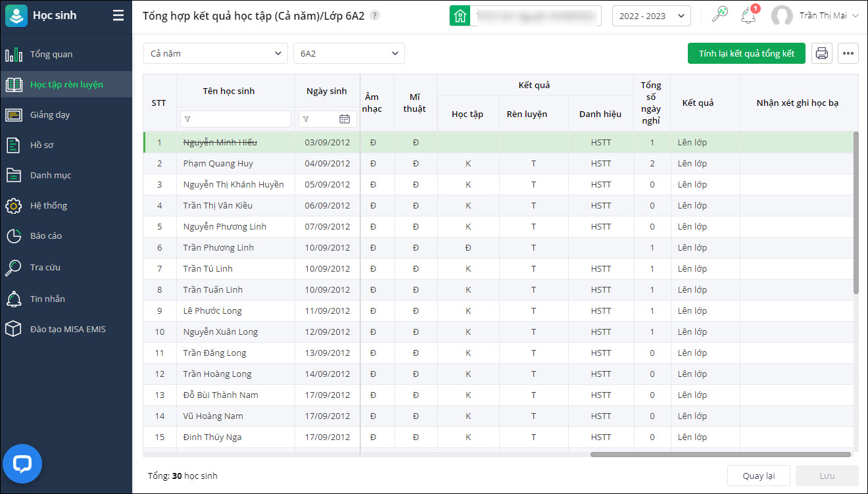Viewport: 868px width, 494px height.
Task: Collapse the sidebar using hamburger icon
Action: pyautogui.click(x=118, y=16)
